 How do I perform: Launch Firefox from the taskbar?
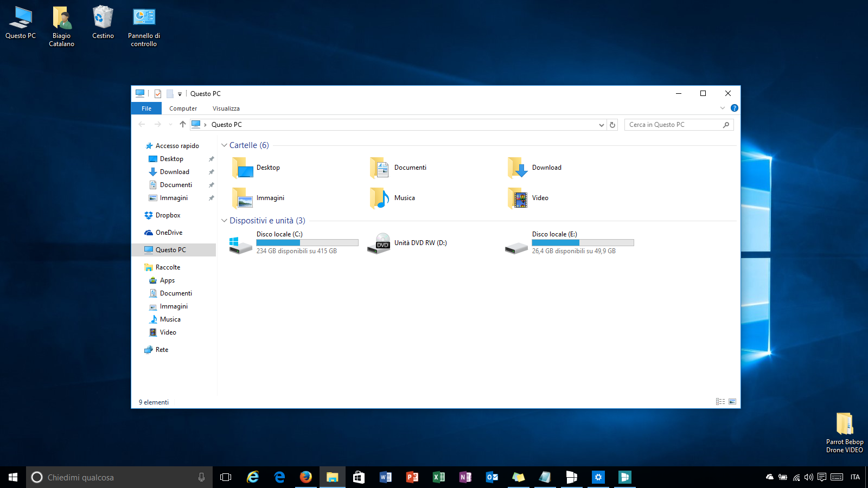[306, 477]
